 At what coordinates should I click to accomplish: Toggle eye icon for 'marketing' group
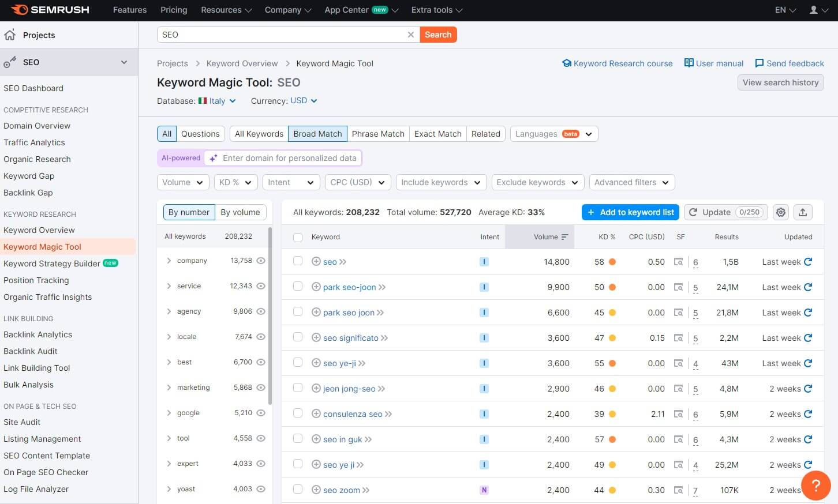pyautogui.click(x=261, y=388)
